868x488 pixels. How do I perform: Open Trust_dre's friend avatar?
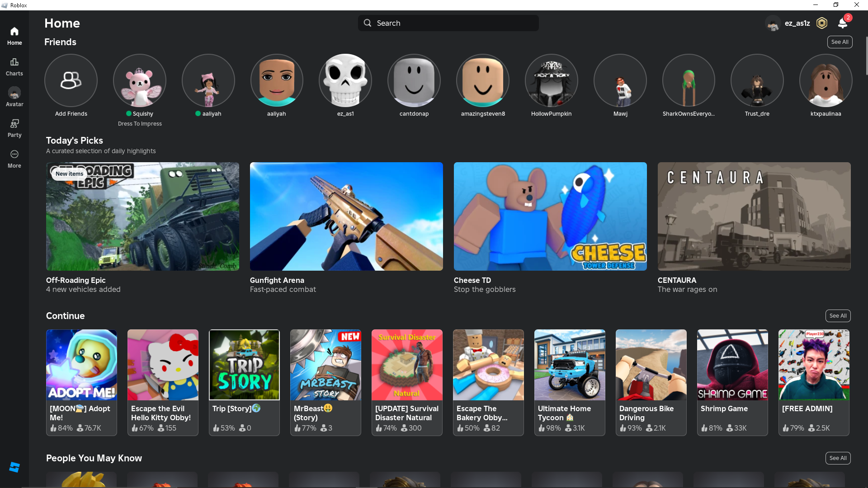757,80
